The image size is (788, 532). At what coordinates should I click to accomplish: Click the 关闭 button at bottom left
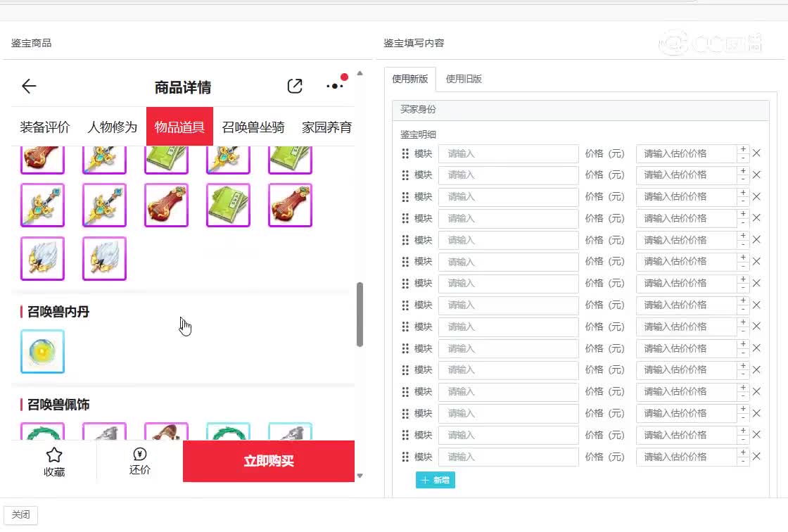[x=20, y=515]
